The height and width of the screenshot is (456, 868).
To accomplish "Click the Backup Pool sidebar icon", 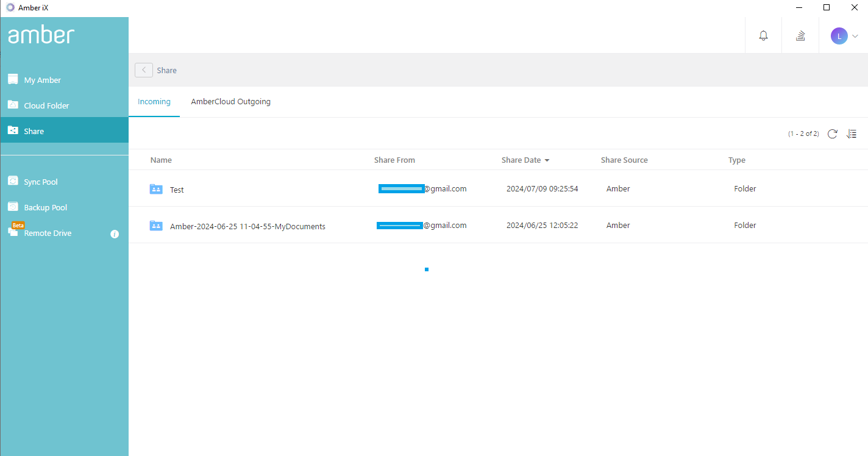I will click(x=13, y=207).
